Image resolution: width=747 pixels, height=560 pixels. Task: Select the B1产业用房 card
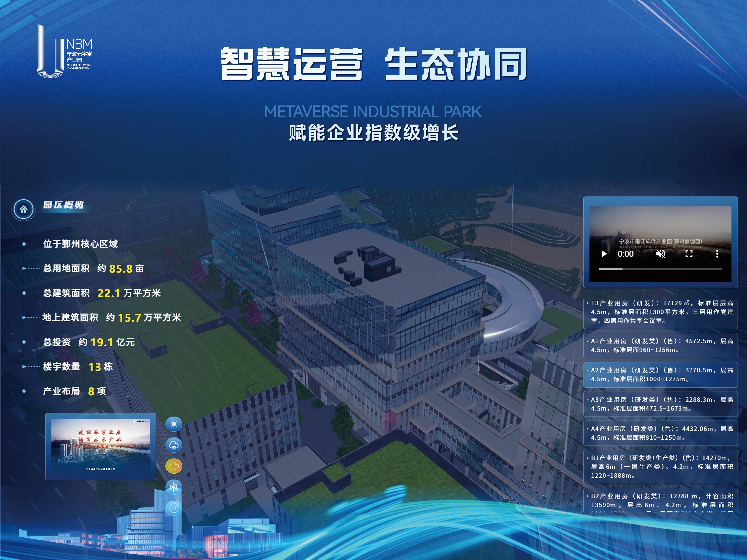point(660,467)
